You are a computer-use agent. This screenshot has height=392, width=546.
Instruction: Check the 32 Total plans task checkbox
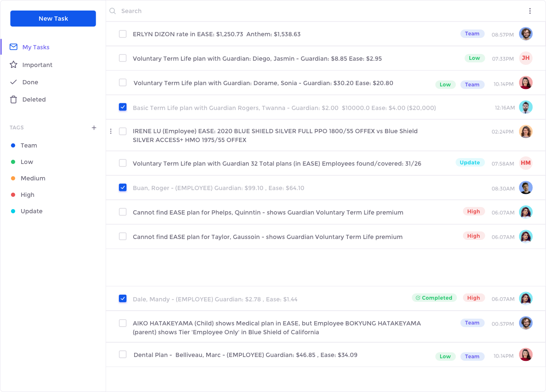click(x=123, y=163)
